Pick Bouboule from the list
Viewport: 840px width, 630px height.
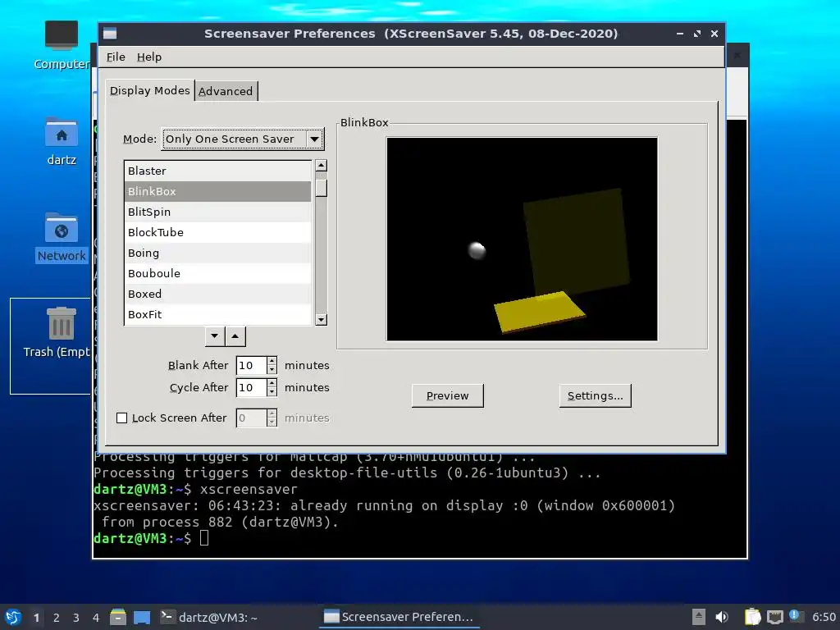(x=217, y=273)
